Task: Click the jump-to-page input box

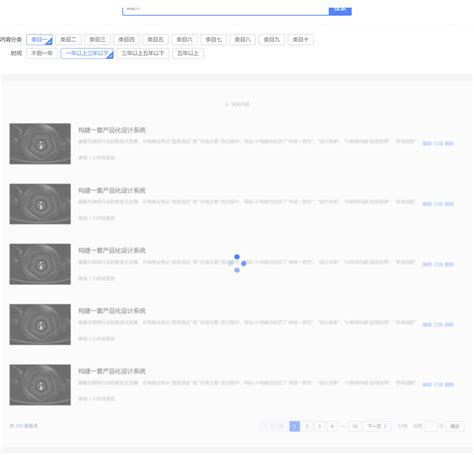Action: coord(430,426)
